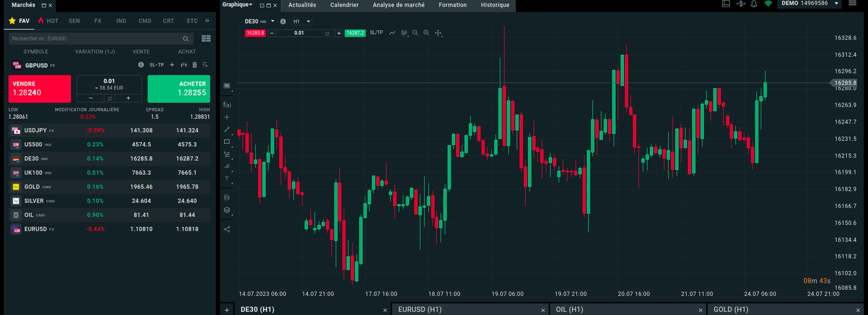Image resolution: width=868 pixels, height=315 pixels.
Task: Sort by SYMBOLE column header
Action: (36, 52)
